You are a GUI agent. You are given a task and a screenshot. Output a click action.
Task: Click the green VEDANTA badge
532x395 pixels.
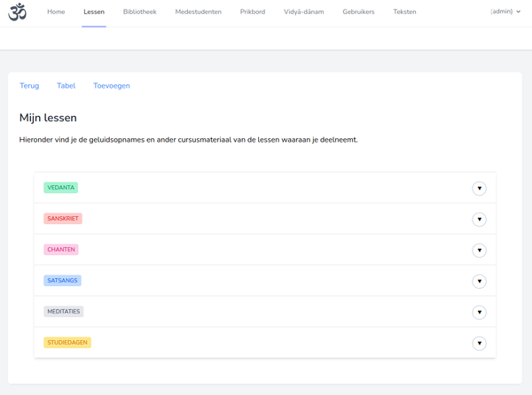click(60, 188)
